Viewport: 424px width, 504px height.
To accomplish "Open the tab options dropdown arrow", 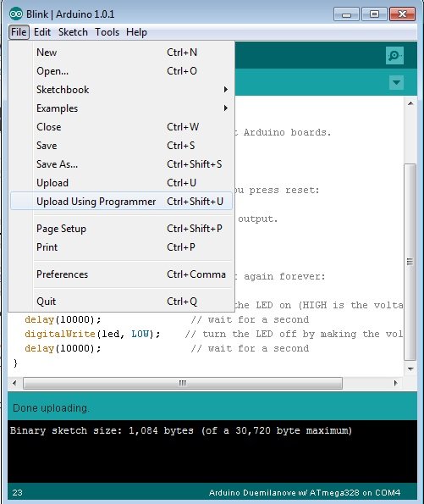I will [396, 83].
